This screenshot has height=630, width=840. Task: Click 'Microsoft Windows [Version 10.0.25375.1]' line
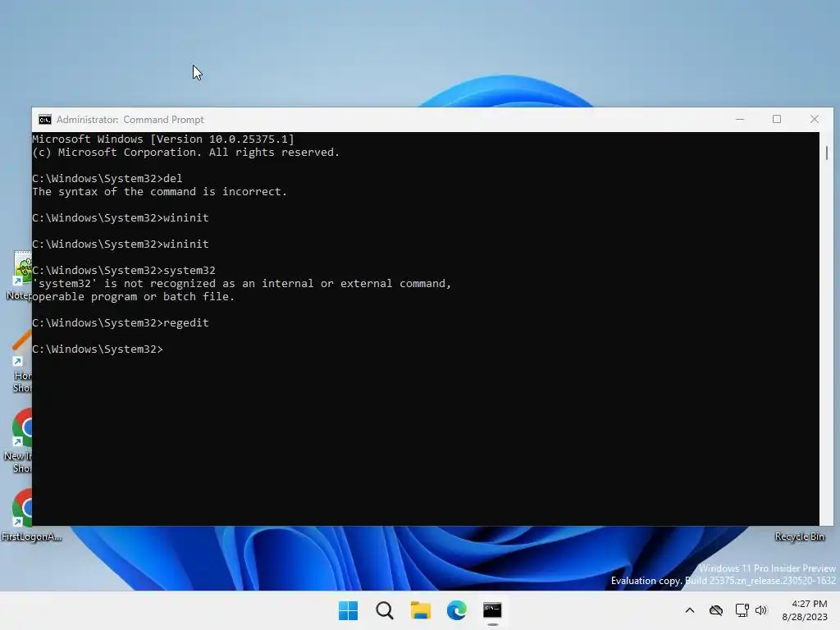click(163, 139)
